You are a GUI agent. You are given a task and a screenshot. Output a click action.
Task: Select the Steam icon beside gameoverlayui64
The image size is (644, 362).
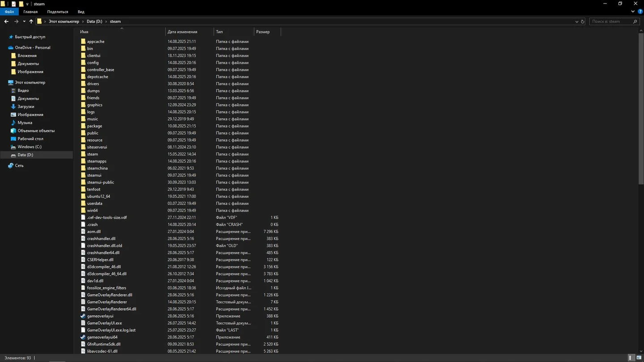click(x=83, y=337)
